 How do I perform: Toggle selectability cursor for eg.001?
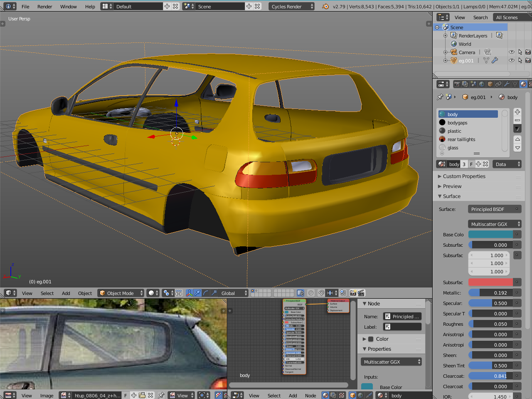[x=520, y=60]
